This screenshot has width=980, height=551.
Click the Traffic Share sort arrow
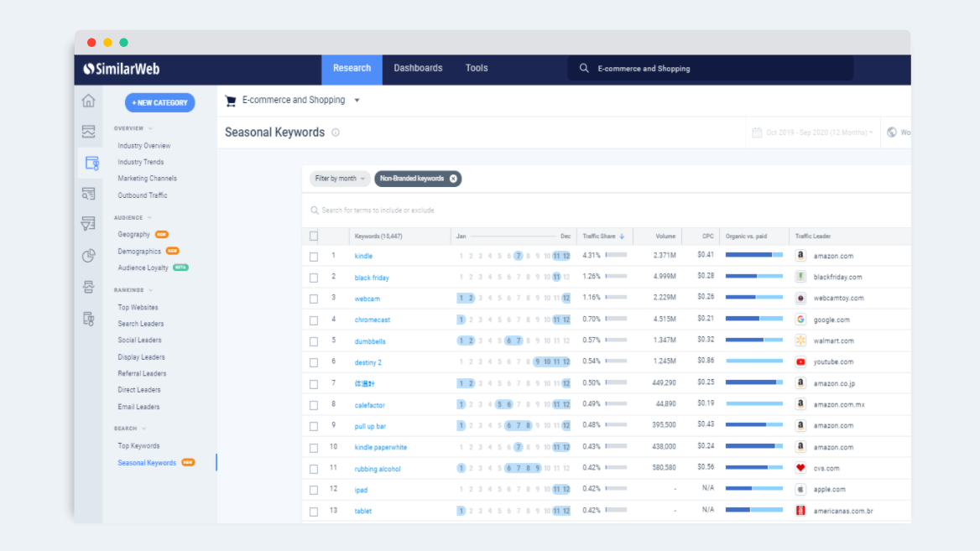click(x=622, y=237)
